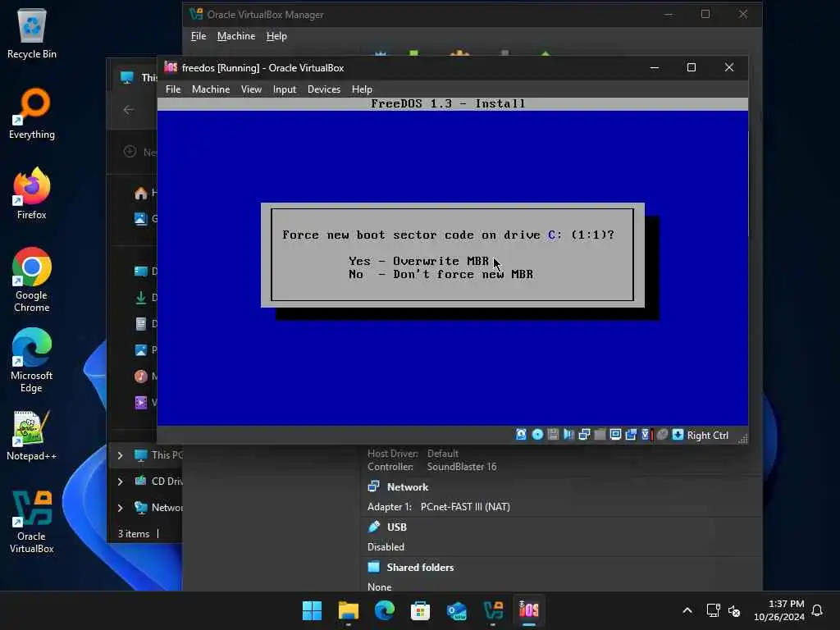
Task: Open File menu in freedos VM window
Action: pos(173,89)
